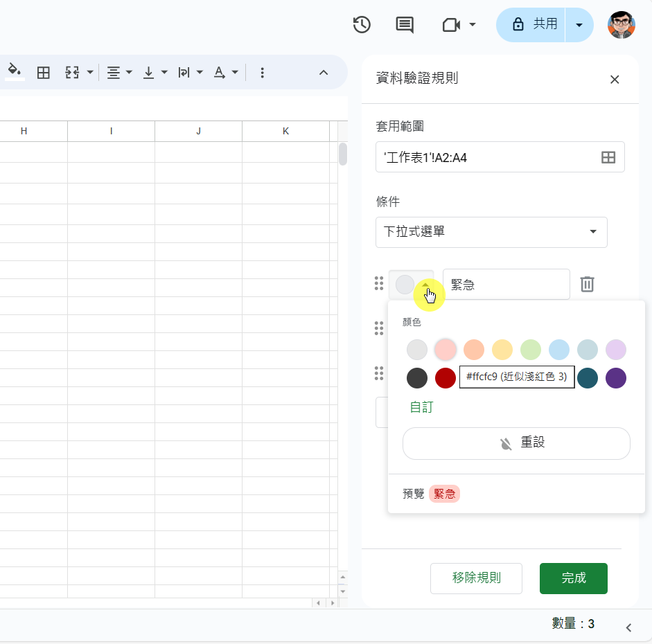This screenshot has width=652, height=644.
Task: Open 自訂 to choose a custom color
Action: click(421, 407)
